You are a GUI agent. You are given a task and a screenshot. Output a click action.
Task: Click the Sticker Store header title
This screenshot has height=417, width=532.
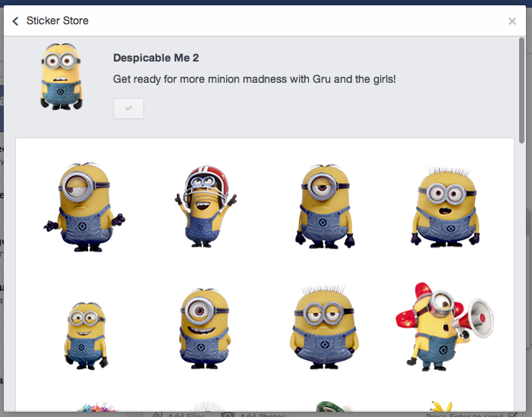(x=58, y=21)
